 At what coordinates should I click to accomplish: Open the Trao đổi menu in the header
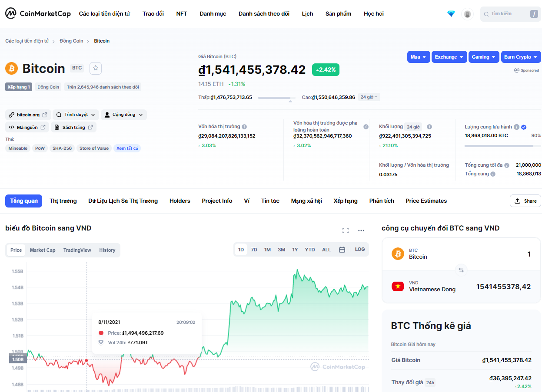click(153, 14)
